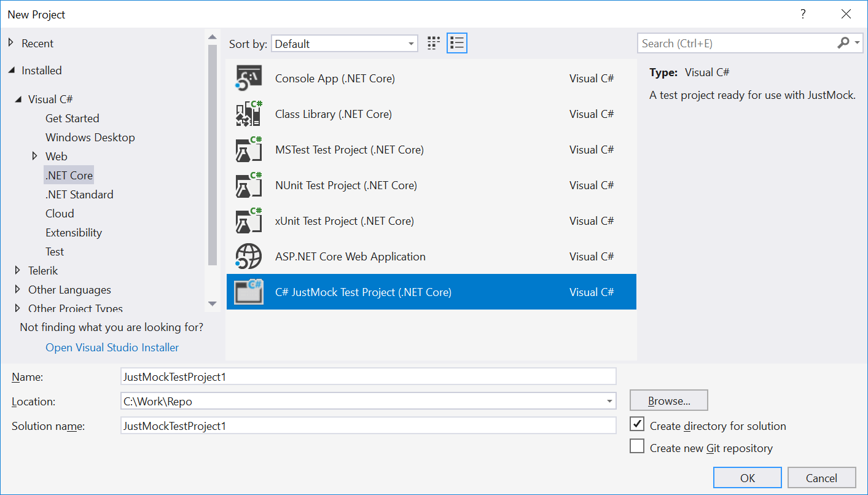This screenshot has height=495, width=868.
Task: Expand the Web node
Action: pos(35,156)
